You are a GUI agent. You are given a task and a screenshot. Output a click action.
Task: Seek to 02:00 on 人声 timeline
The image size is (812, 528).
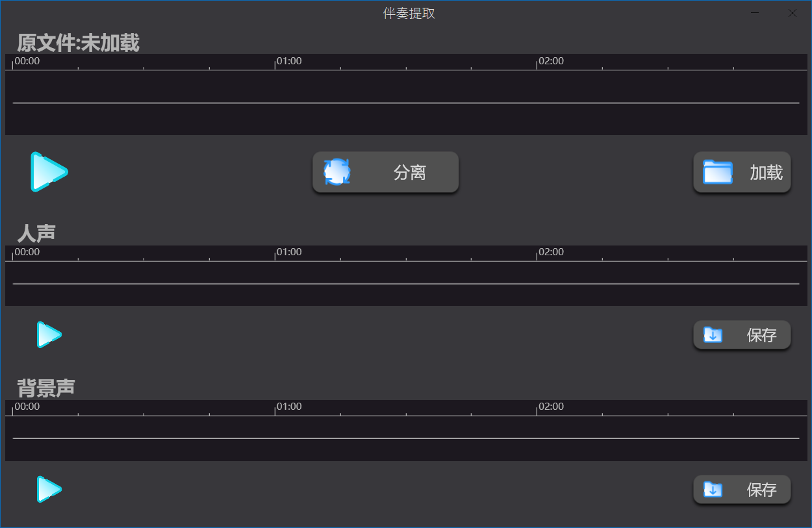point(537,253)
